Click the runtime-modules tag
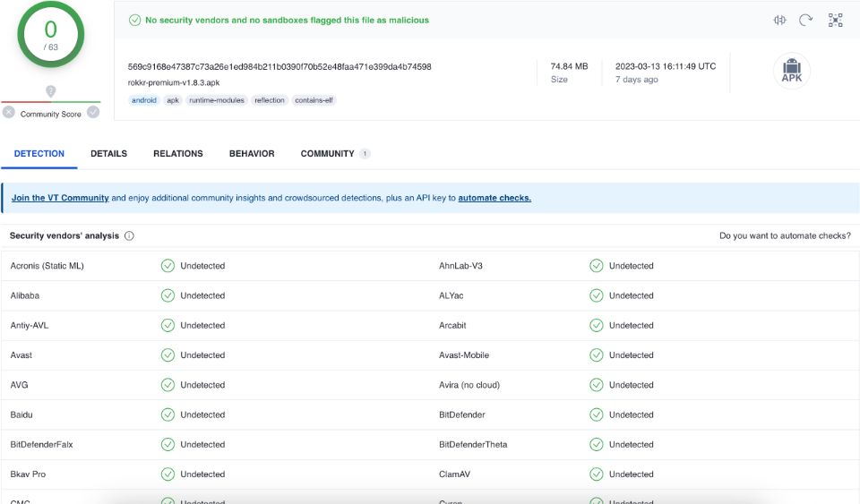The width and height of the screenshot is (860, 504). click(217, 100)
